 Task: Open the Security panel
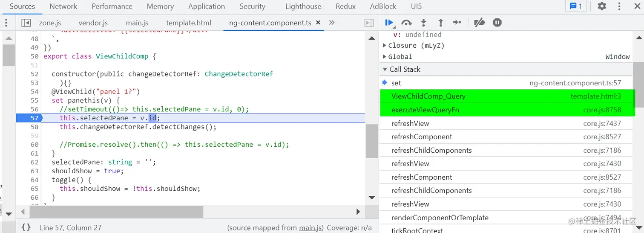[x=253, y=6]
